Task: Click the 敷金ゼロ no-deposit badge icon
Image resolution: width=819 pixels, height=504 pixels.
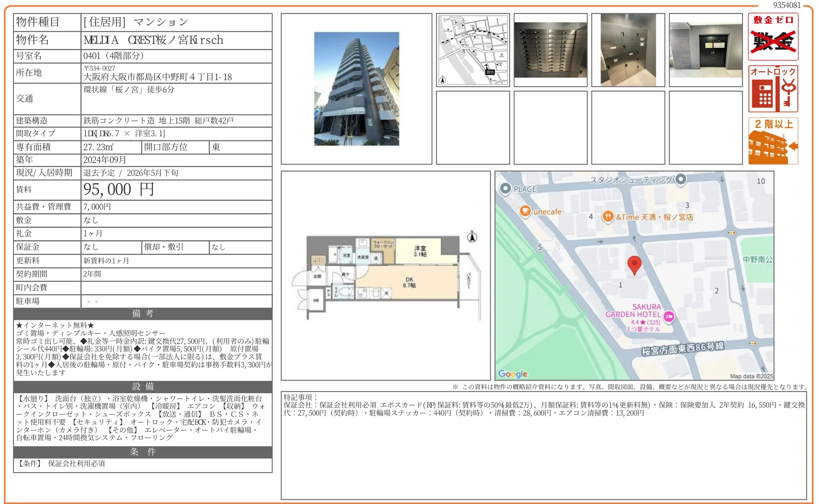Action: [x=773, y=37]
